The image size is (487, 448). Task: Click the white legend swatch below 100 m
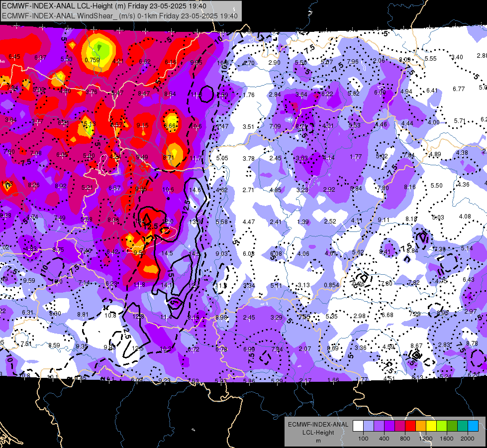click(358, 426)
